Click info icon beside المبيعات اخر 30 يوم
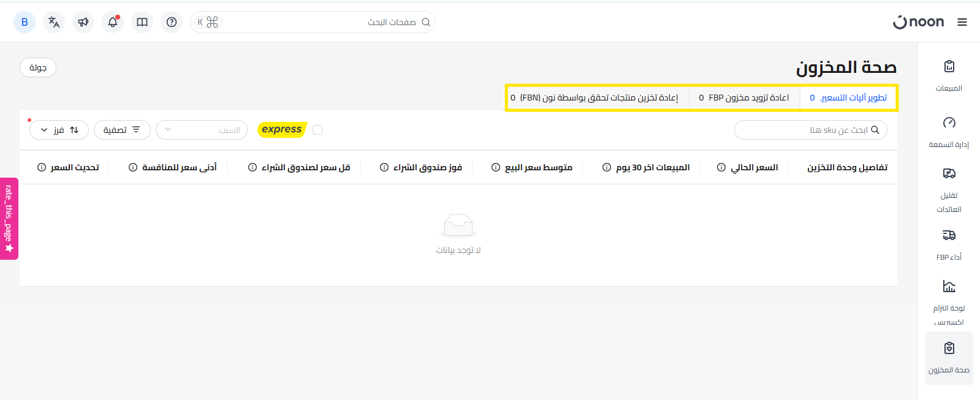 click(607, 167)
